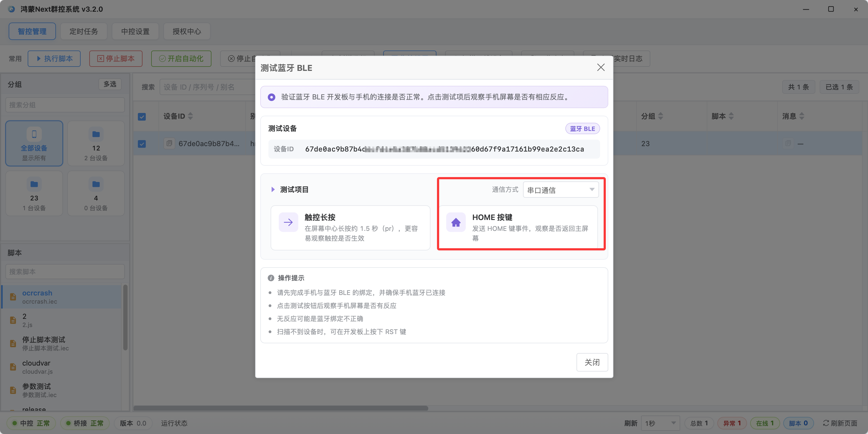Click the purple radio icon in the notice banner
Image resolution: width=868 pixels, height=434 pixels.
click(271, 97)
